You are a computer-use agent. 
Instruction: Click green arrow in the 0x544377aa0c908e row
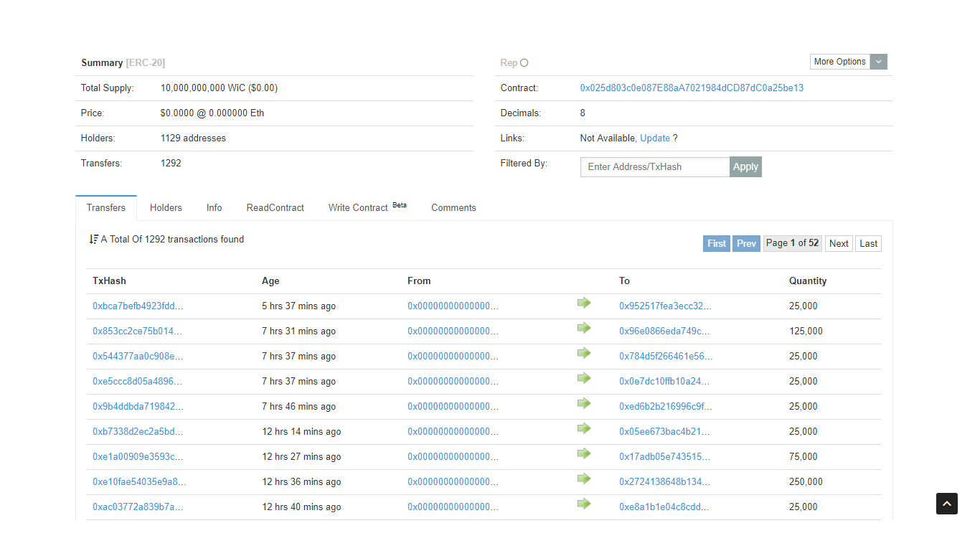584,353
